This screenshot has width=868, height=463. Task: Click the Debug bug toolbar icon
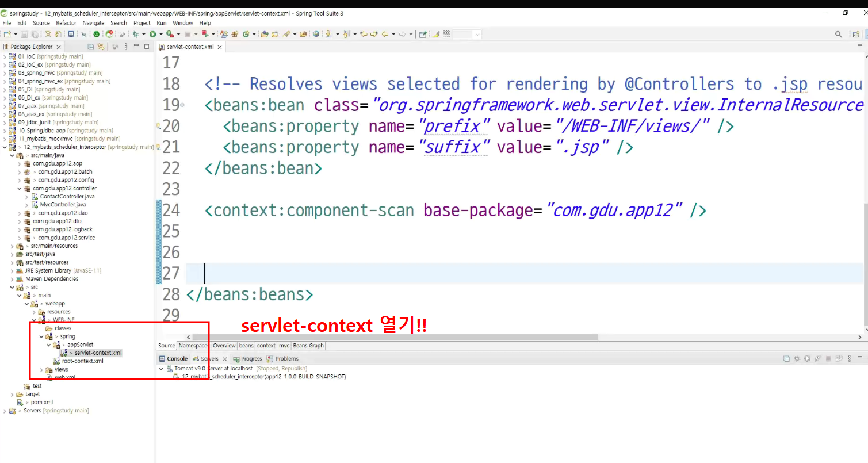tap(135, 35)
